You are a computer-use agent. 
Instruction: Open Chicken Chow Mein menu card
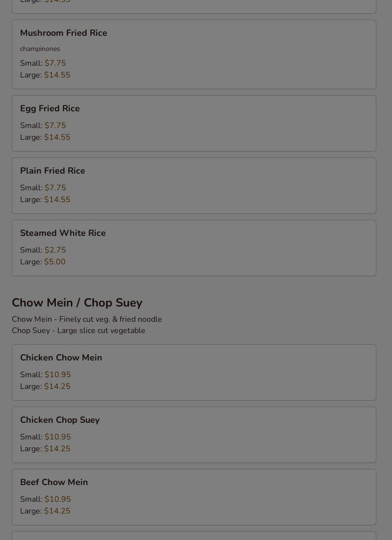pos(61,358)
